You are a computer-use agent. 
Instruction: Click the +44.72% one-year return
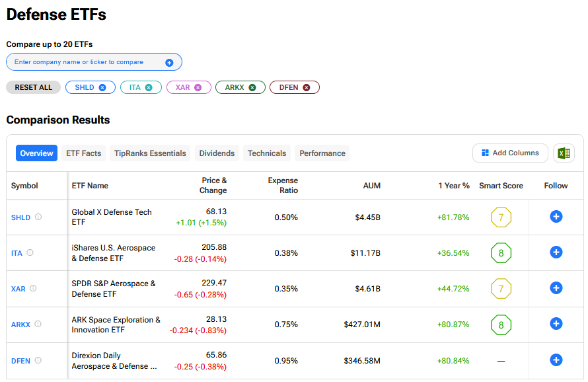[x=453, y=289]
